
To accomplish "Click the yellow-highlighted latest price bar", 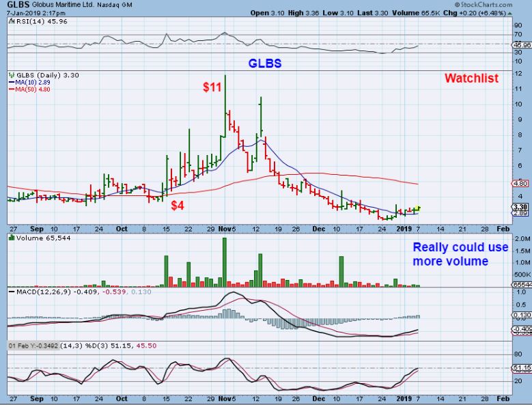I will point(418,209).
